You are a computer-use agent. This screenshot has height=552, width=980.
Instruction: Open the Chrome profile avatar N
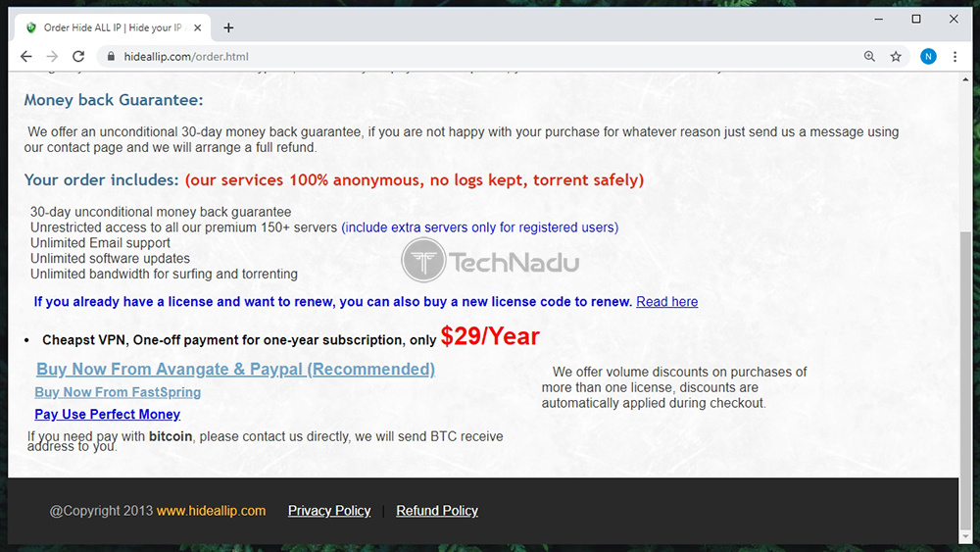[x=928, y=56]
